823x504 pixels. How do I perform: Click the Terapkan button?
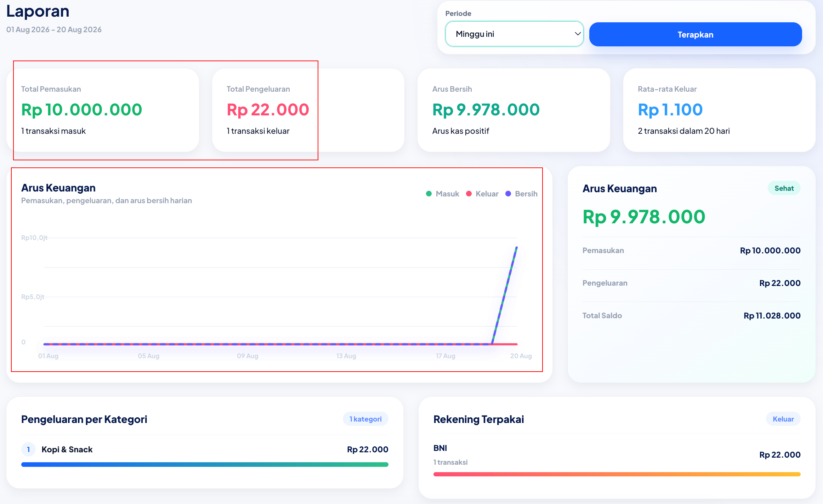pyautogui.click(x=695, y=34)
